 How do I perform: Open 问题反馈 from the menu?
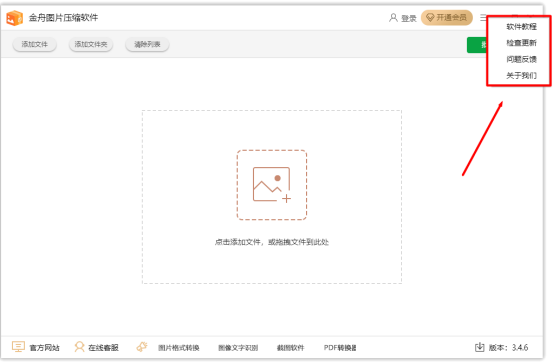click(521, 59)
